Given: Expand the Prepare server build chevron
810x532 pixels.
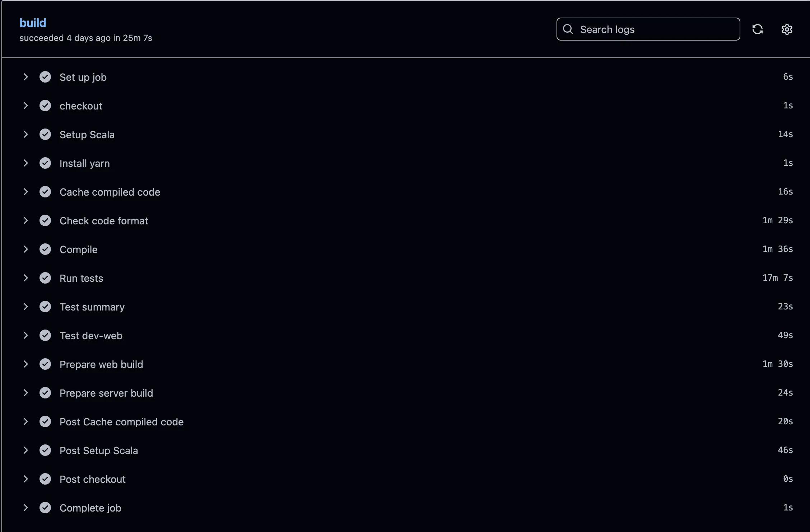Looking at the screenshot, I should click(x=25, y=393).
